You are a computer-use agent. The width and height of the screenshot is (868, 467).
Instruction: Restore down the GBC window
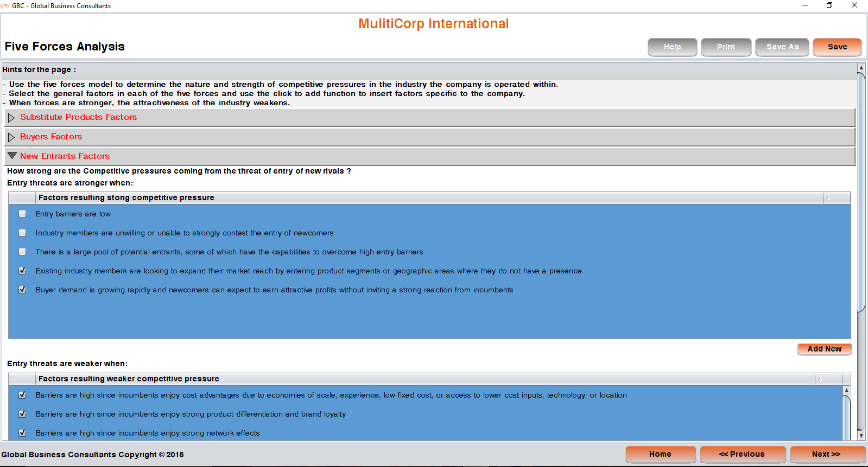point(829,5)
